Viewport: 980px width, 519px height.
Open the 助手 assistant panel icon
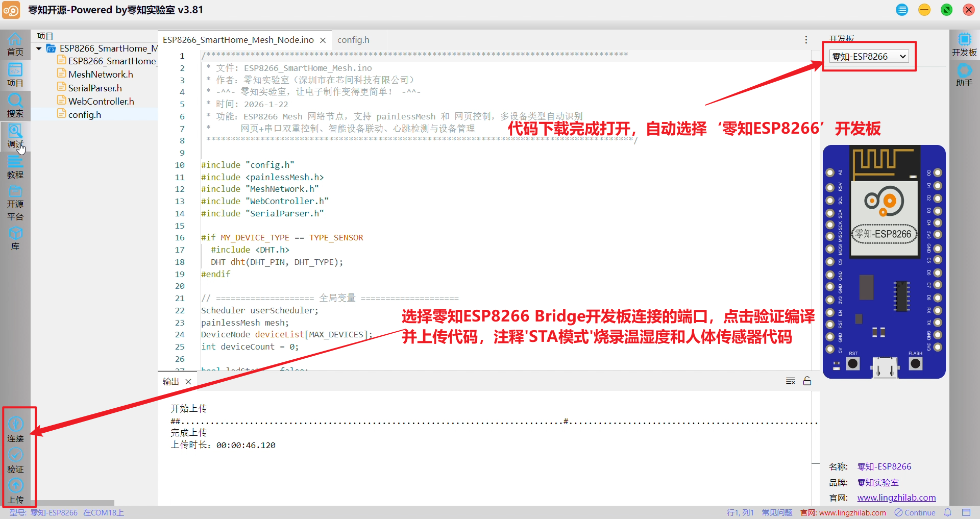[964, 76]
